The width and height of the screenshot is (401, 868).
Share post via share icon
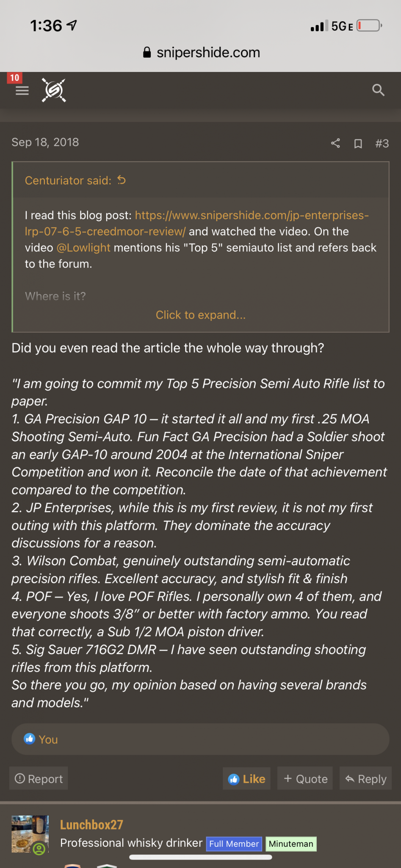335,143
